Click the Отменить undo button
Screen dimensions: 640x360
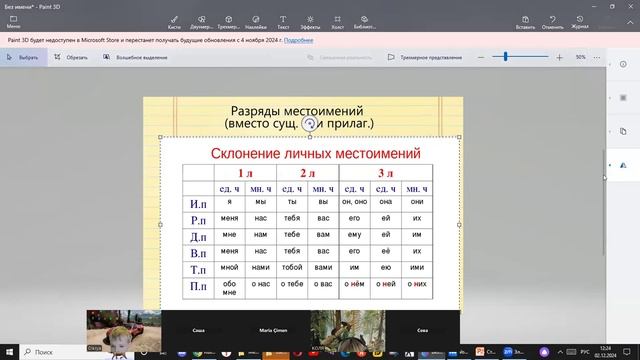point(553,22)
